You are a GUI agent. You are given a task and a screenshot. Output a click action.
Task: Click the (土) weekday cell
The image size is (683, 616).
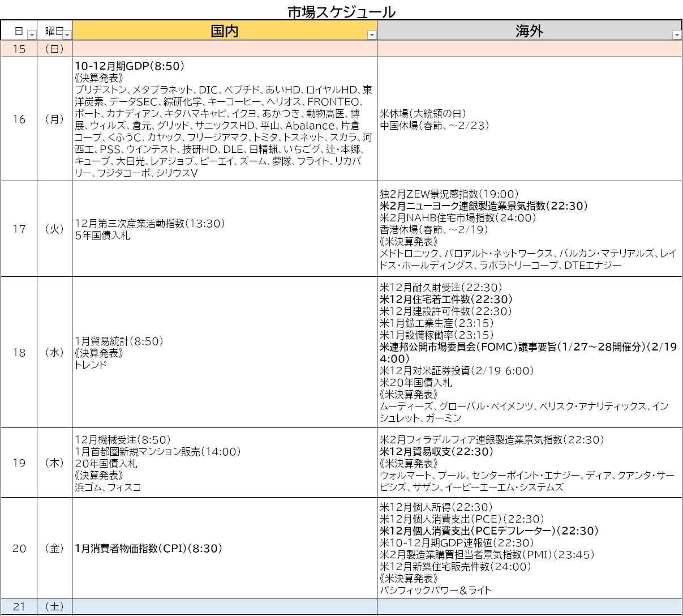click(54, 606)
